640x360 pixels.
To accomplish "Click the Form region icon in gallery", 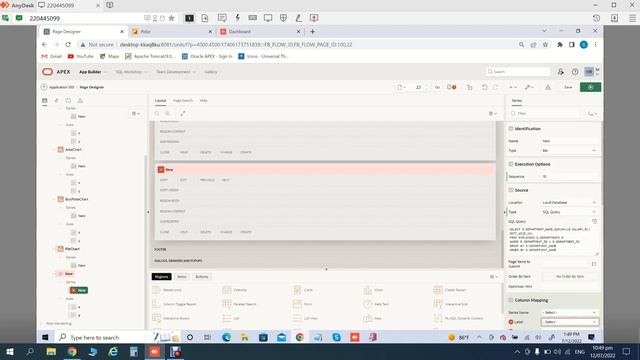I will tap(298, 304).
